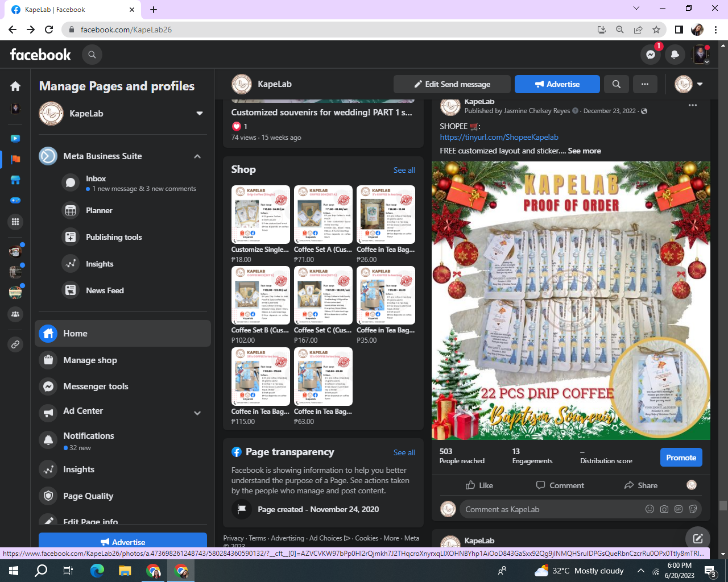This screenshot has height=582, width=728.
Task: Open the Windows Start menu
Action: click(x=14, y=571)
